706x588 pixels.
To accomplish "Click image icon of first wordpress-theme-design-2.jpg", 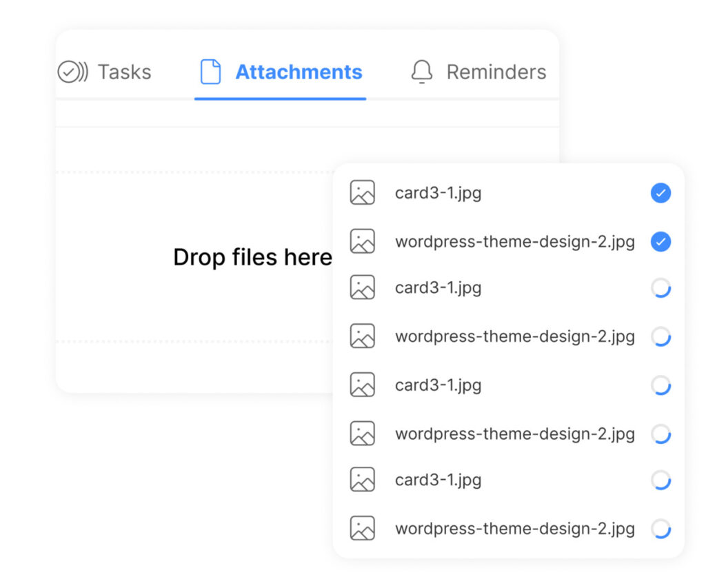I will (362, 242).
